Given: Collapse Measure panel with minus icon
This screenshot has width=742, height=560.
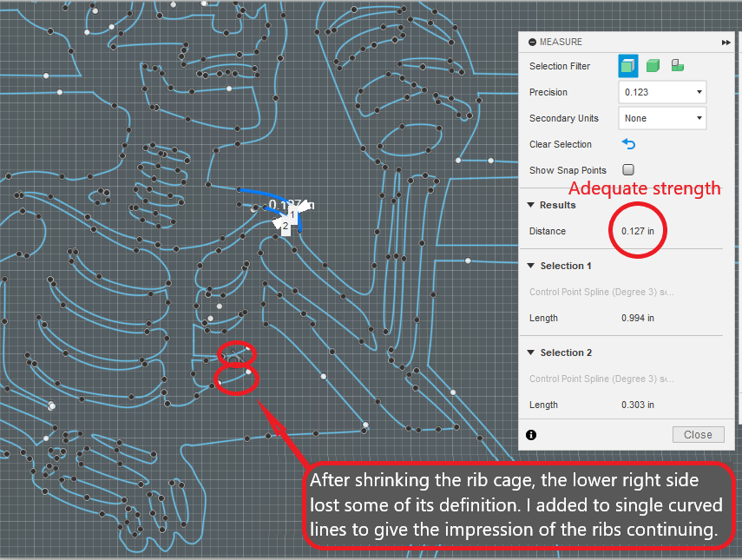Looking at the screenshot, I should tap(532, 43).
